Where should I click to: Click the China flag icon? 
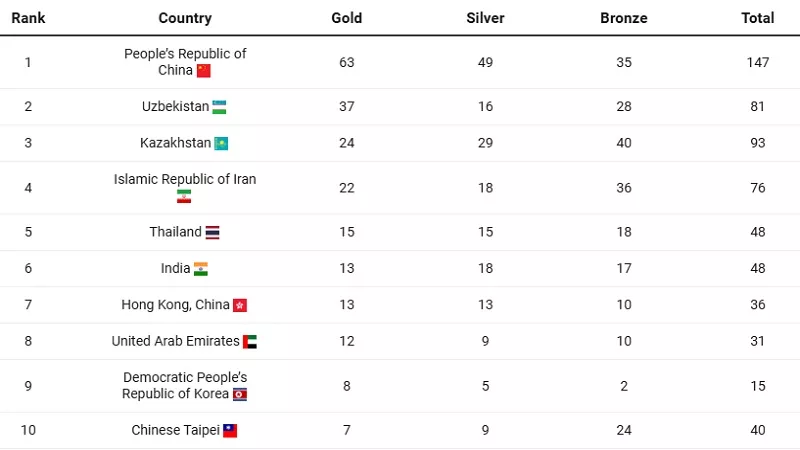click(204, 71)
